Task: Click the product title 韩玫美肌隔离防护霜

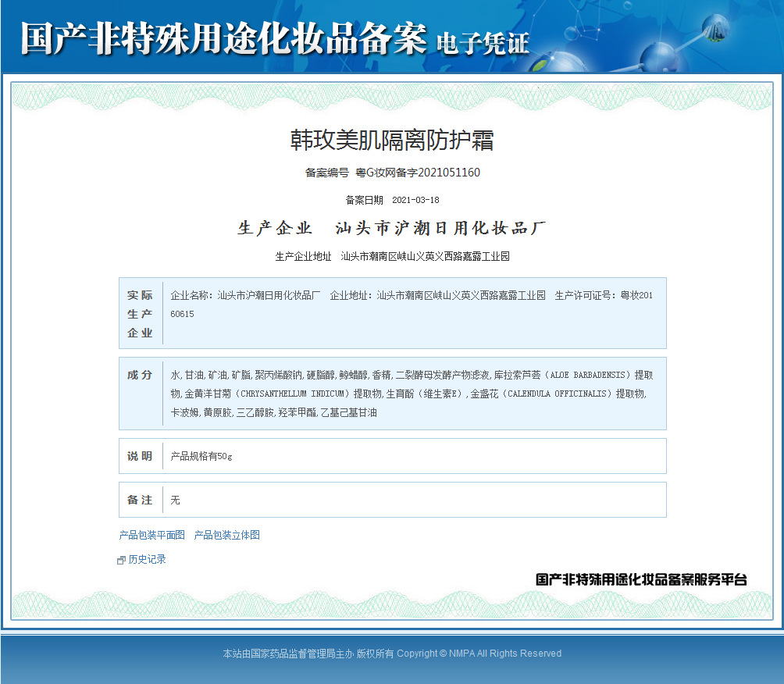Action: tap(392, 140)
